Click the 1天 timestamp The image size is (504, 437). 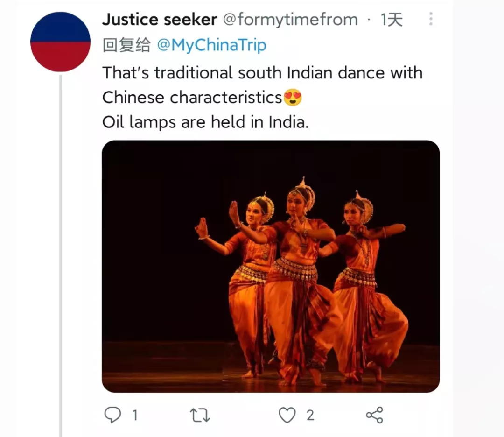(391, 20)
